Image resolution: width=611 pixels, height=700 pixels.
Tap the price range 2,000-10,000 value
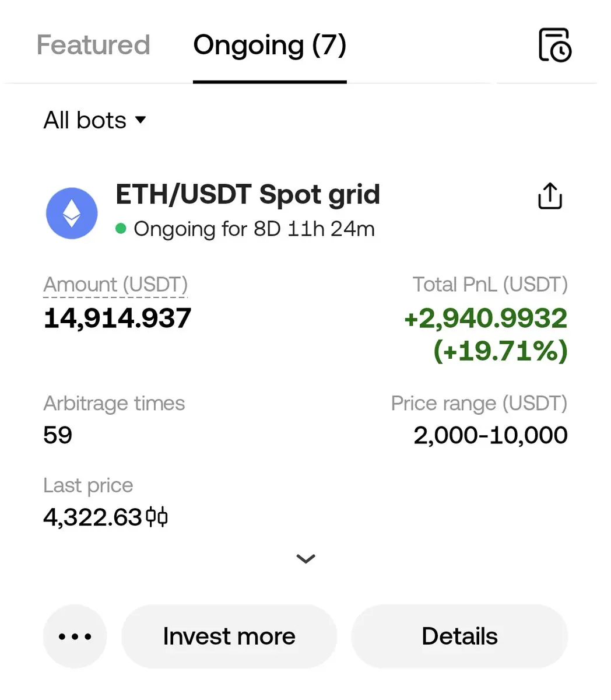tap(490, 435)
